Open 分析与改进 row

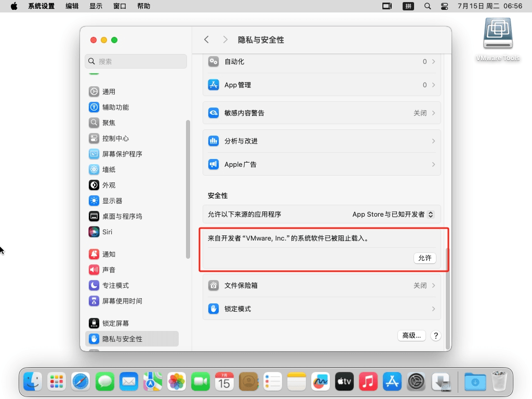coord(322,141)
